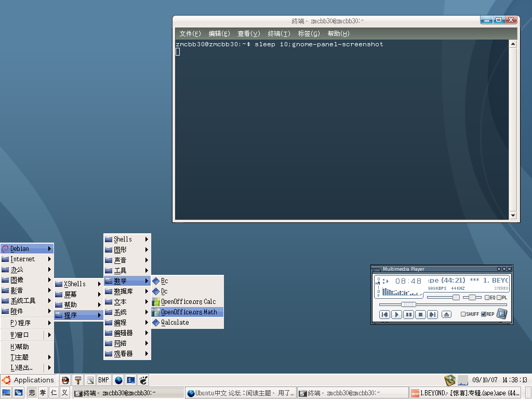The height and width of the screenshot is (399, 532).
Task: Open the 文件(F) menu in terminal
Action: (x=190, y=34)
